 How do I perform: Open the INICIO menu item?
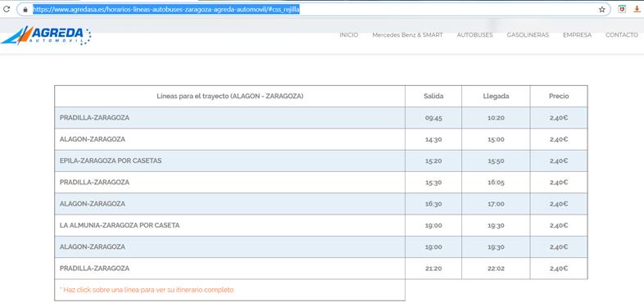tap(349, 35)
